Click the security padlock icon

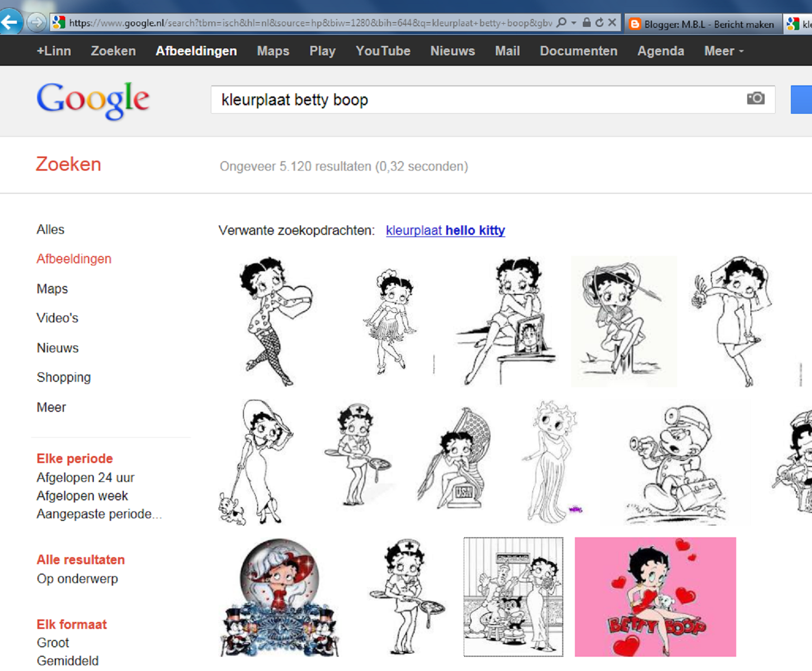tap(586, 23)
